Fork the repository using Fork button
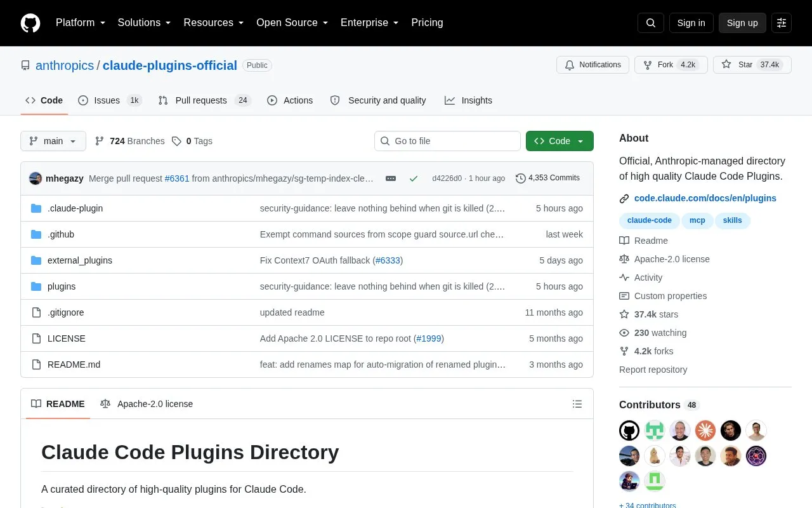 click(x=671, y=65)
